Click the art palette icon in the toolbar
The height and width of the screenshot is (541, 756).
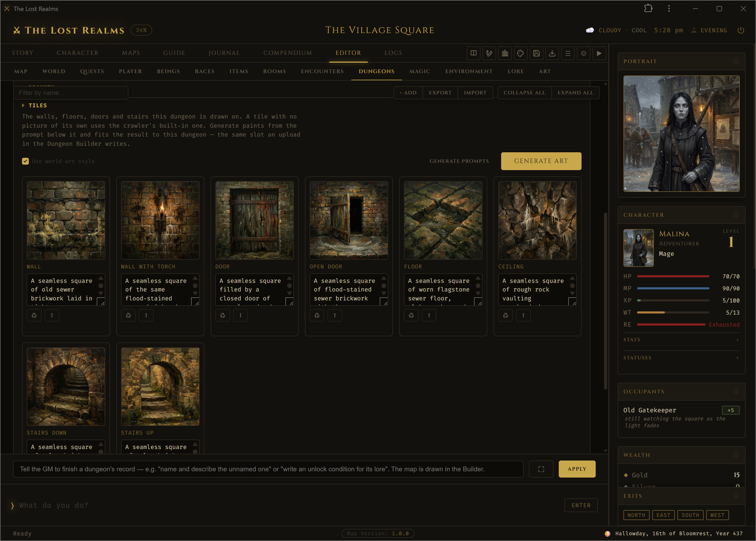tap(521, 53)
